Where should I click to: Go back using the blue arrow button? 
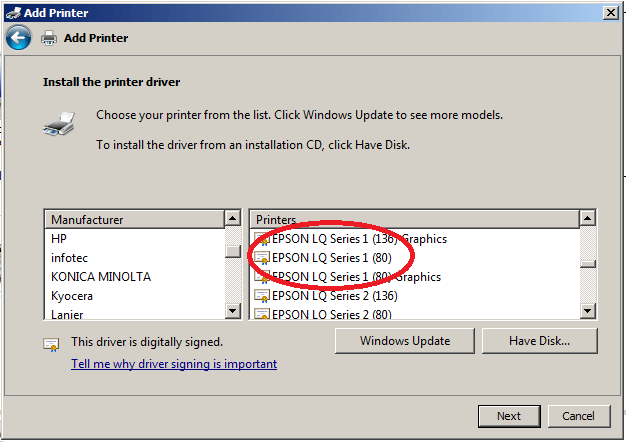(18, 38)
